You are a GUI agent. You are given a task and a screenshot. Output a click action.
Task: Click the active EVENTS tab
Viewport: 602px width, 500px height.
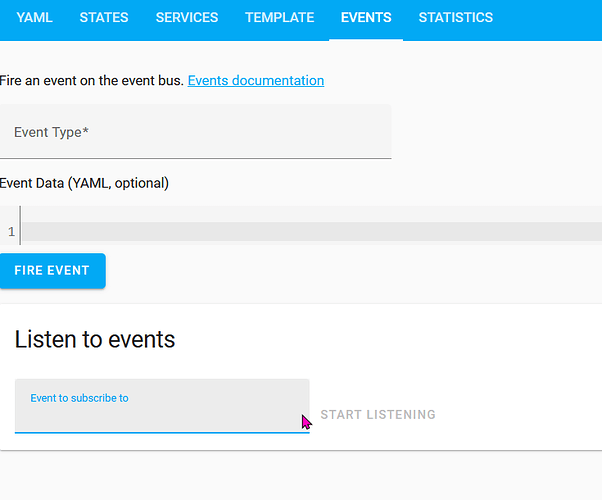[x=366, y=18]
